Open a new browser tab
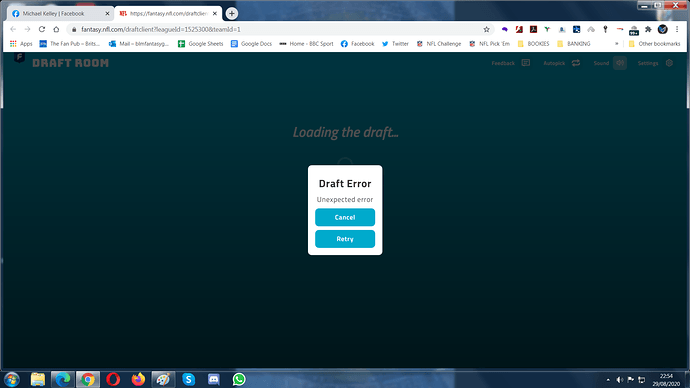 point(231,14)
